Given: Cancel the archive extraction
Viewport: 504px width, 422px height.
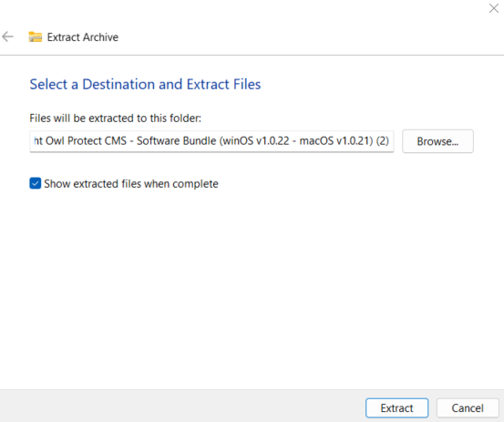Looking at the screenshot, I should tap(468, 407).
